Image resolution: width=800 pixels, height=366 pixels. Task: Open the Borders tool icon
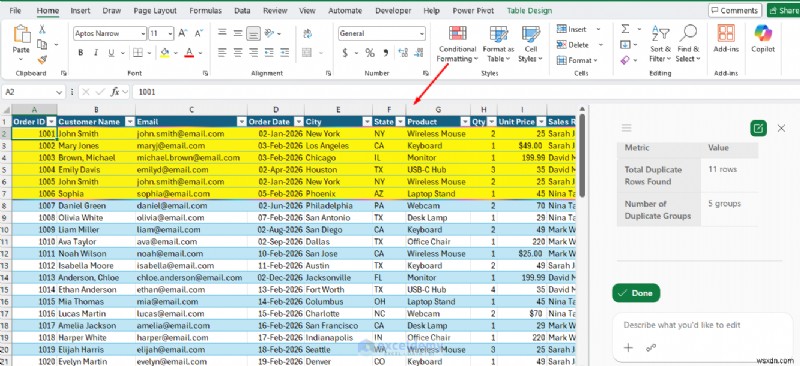[138, 53]
